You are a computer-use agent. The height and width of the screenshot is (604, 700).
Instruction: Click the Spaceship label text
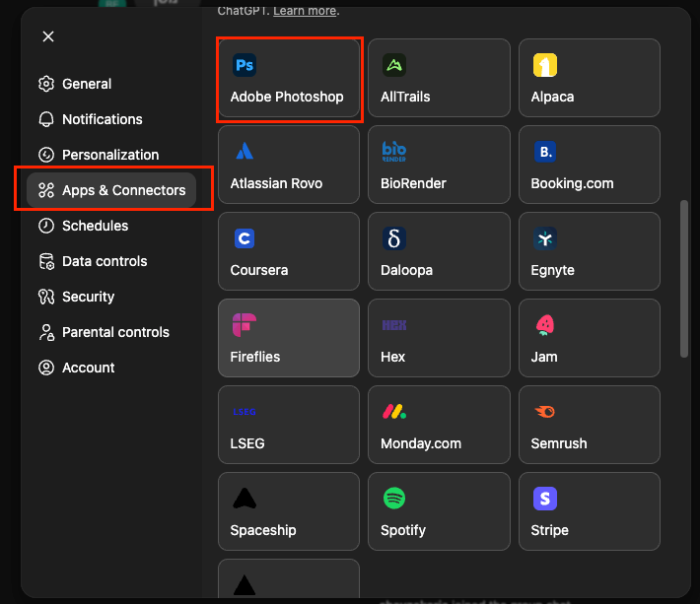(263, 530)
